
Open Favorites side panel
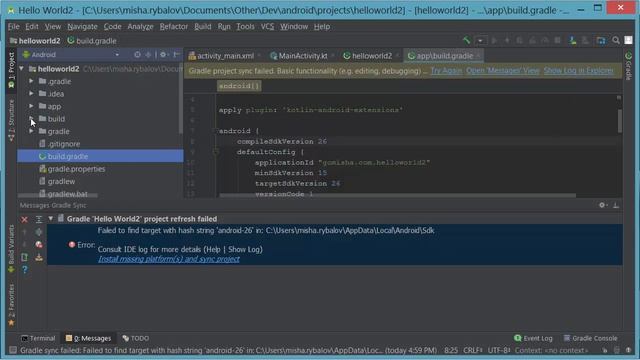[11, 305]
